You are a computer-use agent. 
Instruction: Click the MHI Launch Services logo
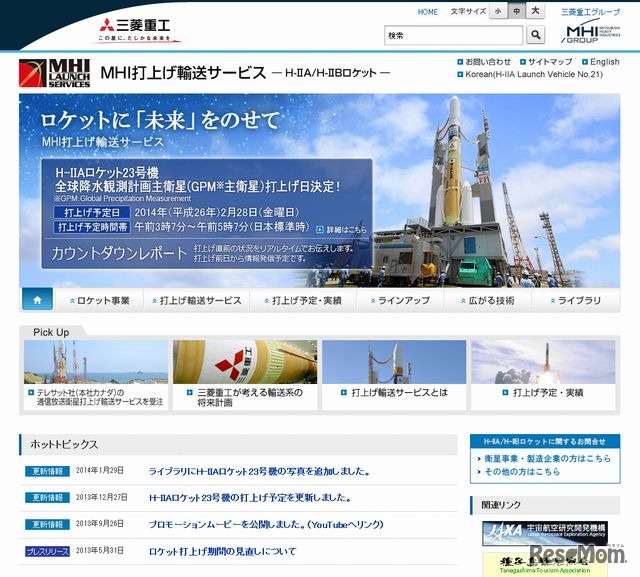(54, 73)
